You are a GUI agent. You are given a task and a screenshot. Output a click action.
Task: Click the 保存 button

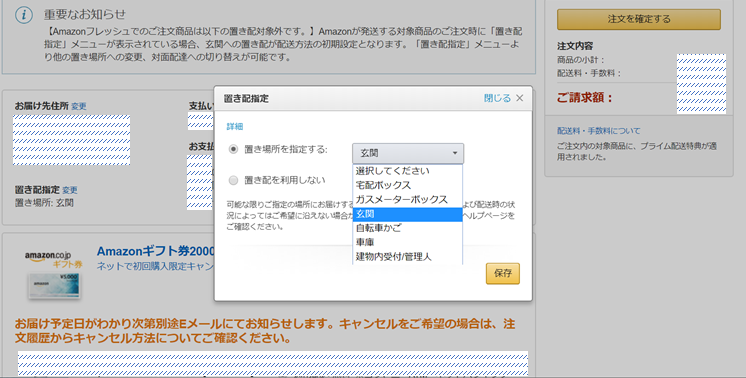[502, 273]
